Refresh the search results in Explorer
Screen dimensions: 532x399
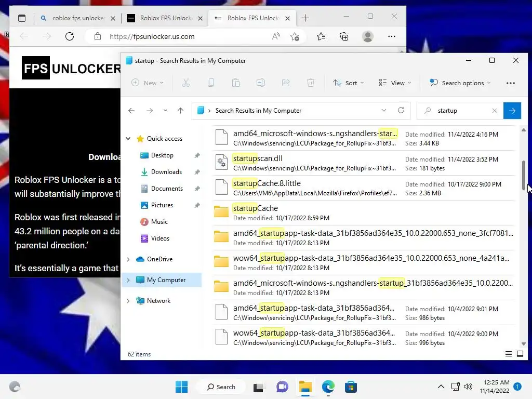[401, 111]
